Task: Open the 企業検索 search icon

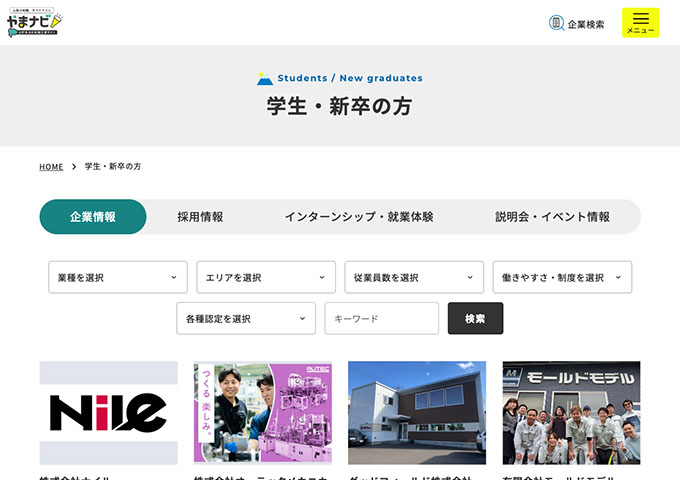Action: [x=556, y=23]
